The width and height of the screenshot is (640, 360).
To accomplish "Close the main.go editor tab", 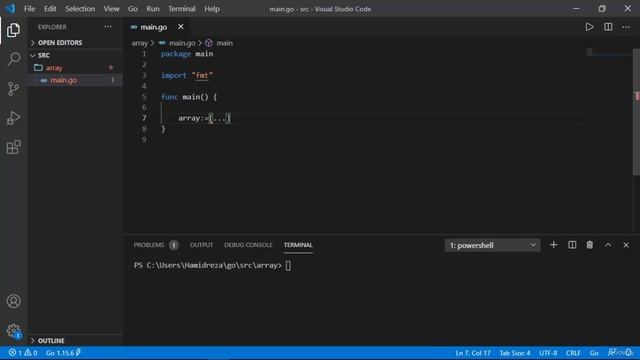I will tap(180, 27).
